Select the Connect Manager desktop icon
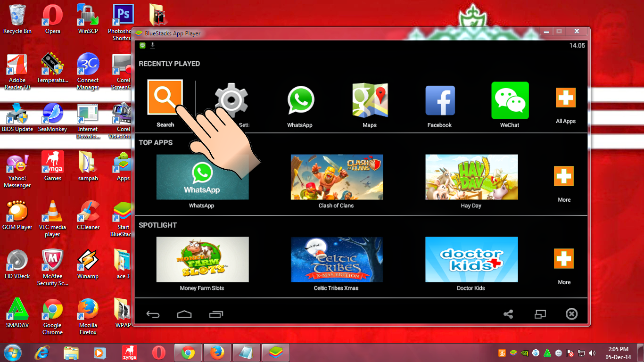Screen dimensions: 644x362 click(88, 72)
